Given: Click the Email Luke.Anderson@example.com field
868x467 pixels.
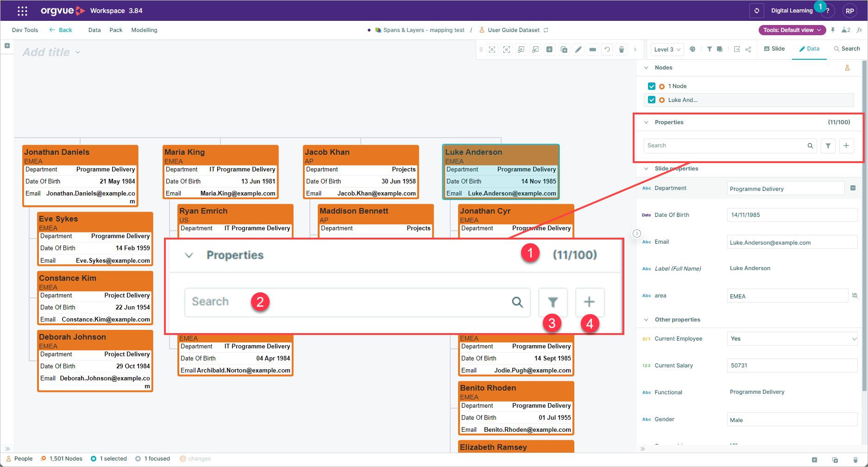Looking at the screenshot, I should pos(793,242).
